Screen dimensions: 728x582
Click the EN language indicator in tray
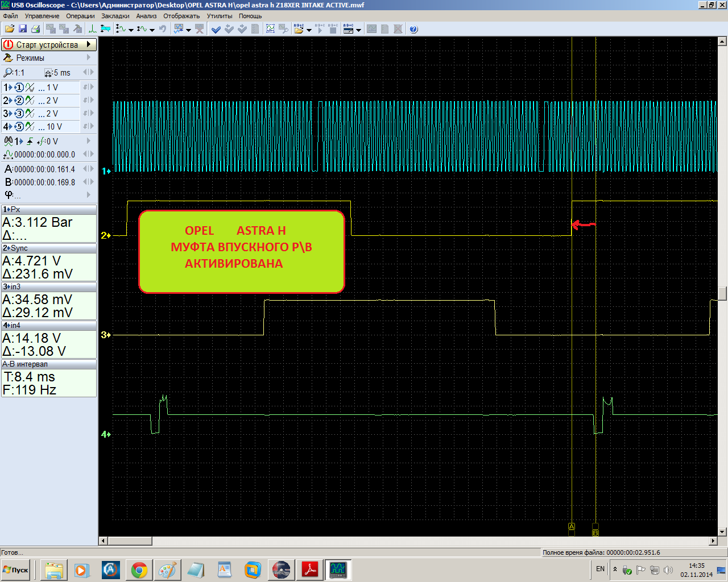coord(600,568)
